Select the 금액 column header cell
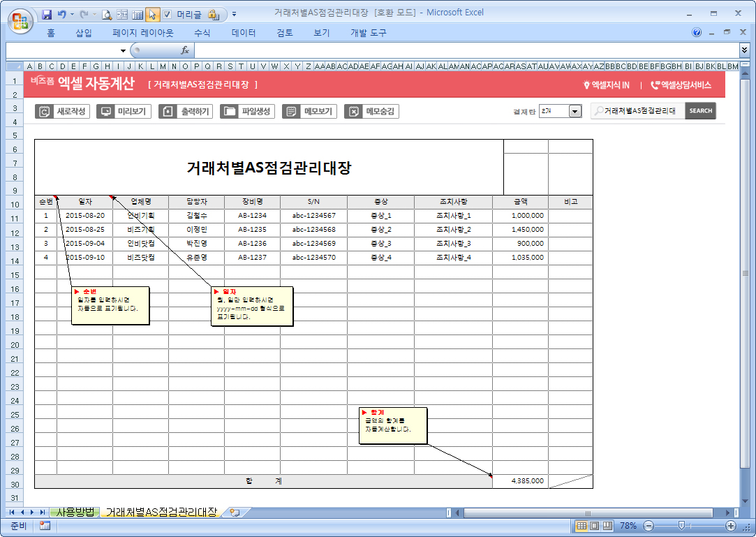756x537 pixels. (x=520, y=202)
